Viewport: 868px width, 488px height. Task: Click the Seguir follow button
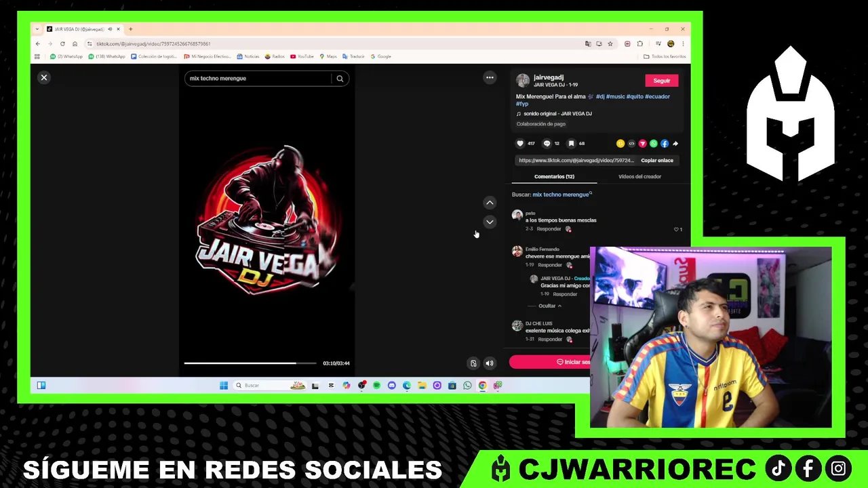(x=662, y=81)
